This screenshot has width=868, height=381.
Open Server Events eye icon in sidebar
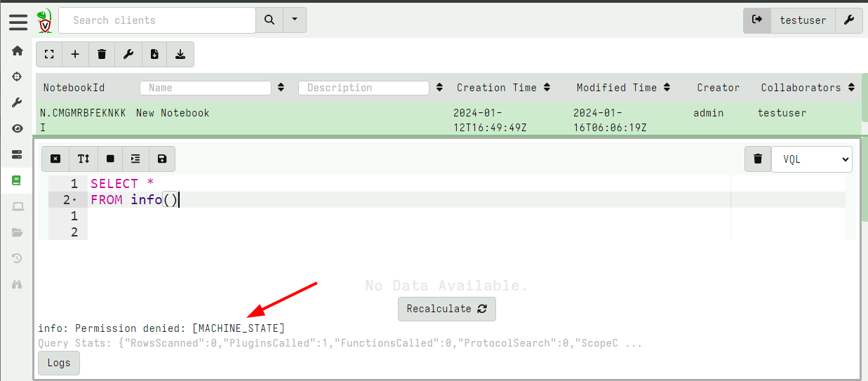coord(18,128)
